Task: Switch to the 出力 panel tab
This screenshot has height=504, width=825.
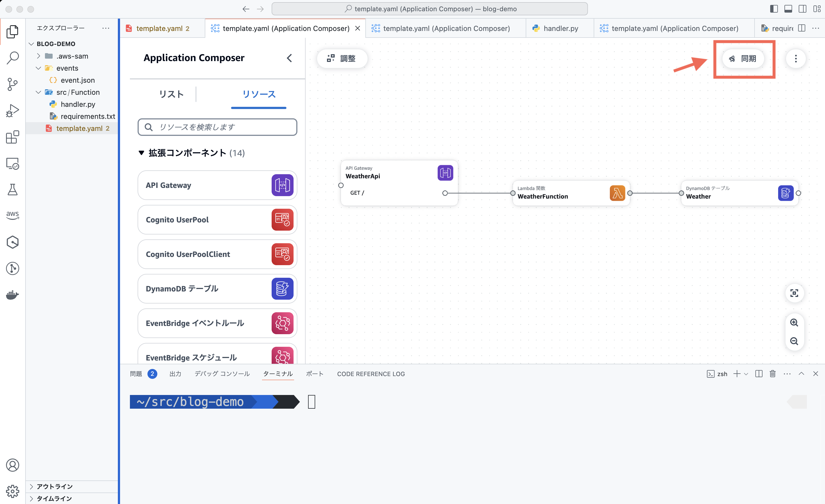Action: pyautogui.click(x=175, y=374)
